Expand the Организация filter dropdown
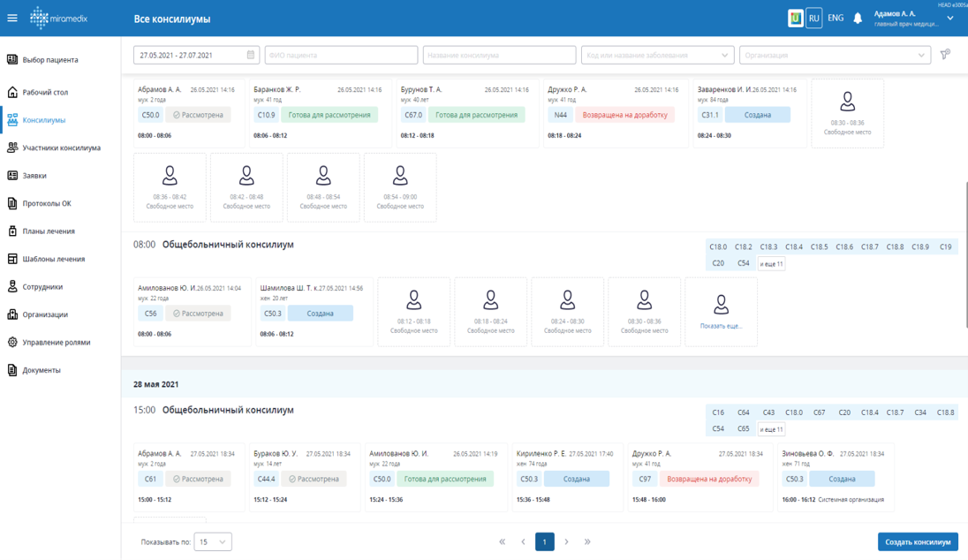The image size is (968, 560). tap(835, 55)
